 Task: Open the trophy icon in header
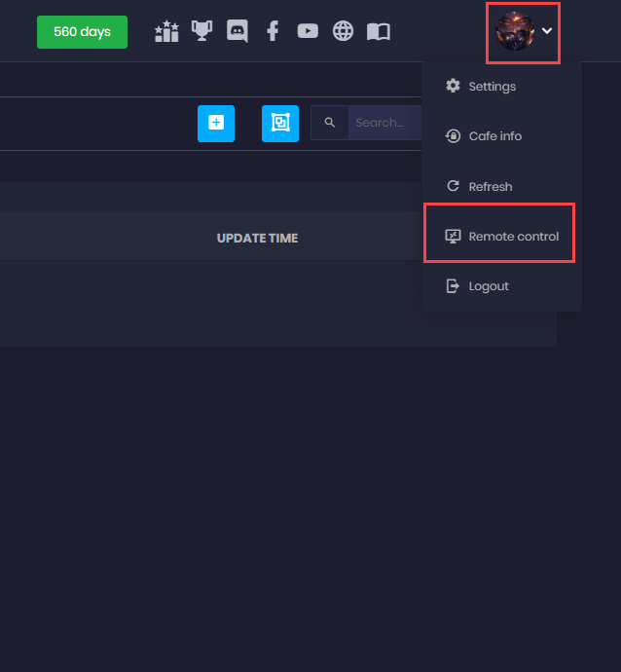(x=201, y=31)
